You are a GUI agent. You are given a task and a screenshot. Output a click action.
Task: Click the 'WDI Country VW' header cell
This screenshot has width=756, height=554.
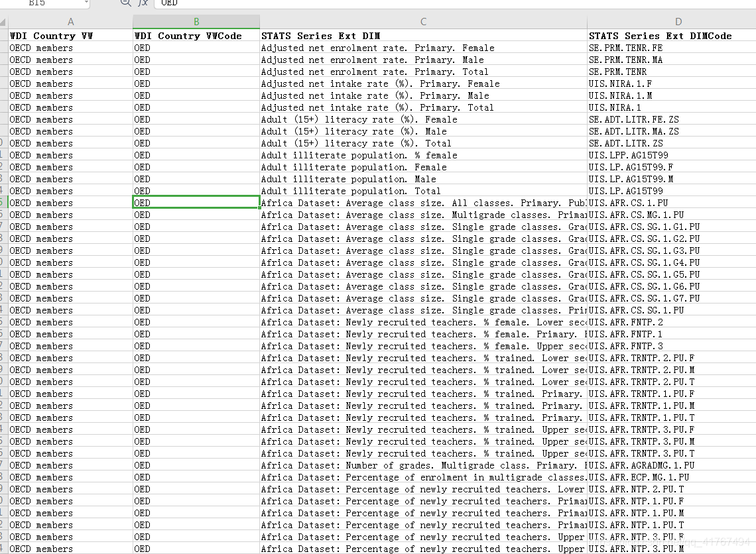(70, 36)
